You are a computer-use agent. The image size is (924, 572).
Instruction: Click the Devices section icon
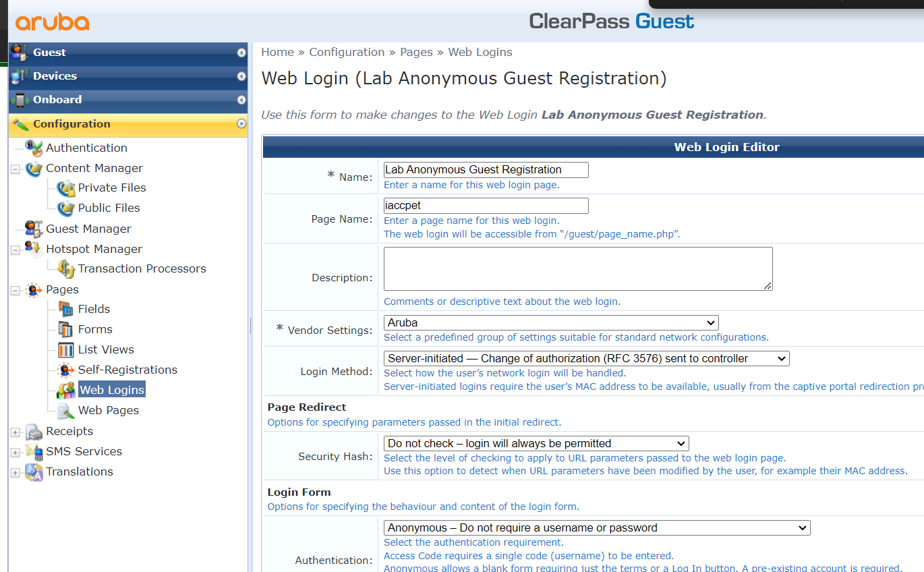[20, 76]
